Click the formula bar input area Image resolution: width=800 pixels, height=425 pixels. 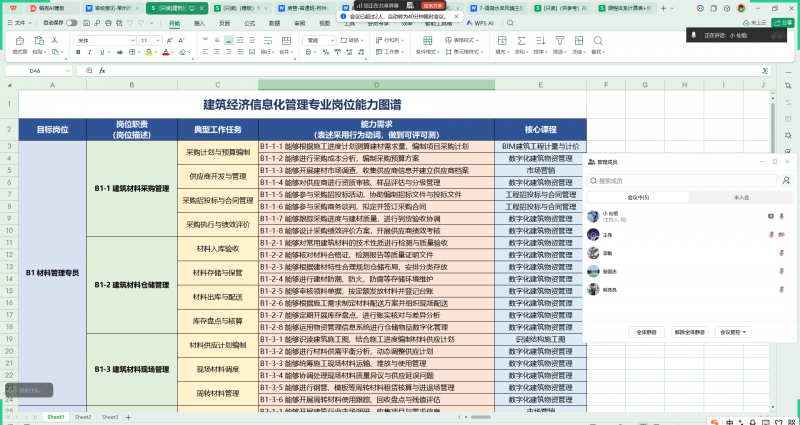coord(434,71)
